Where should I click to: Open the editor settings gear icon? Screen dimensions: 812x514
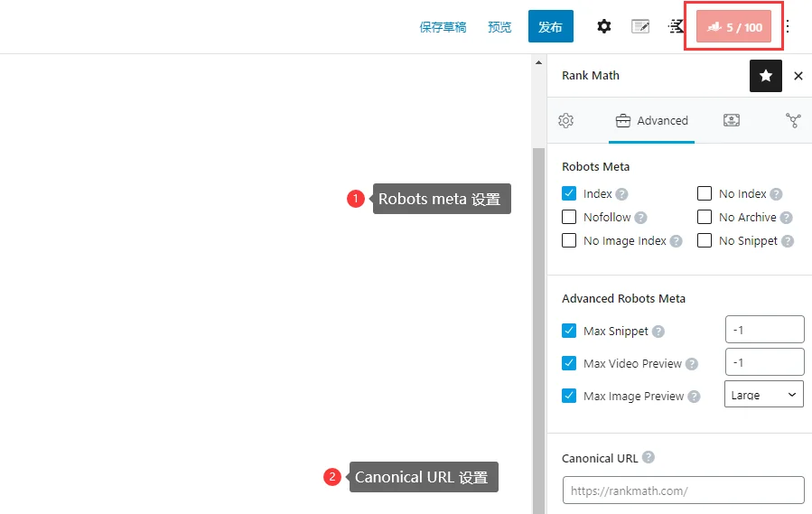coord(604,26)
